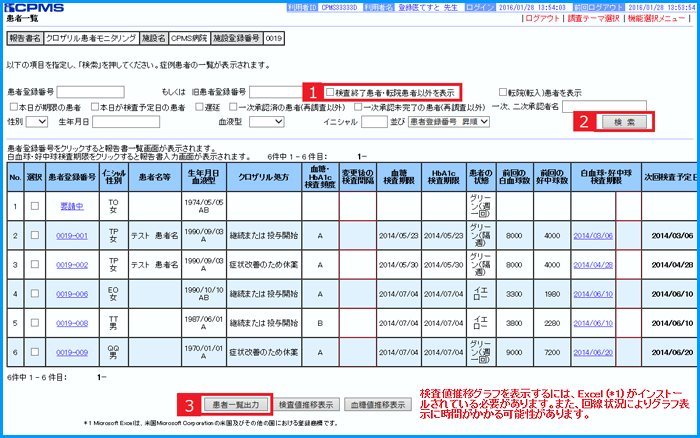700x438 pixels.
Task: Open the 機能選択メニュー link
Action: [x=662, y=19]
